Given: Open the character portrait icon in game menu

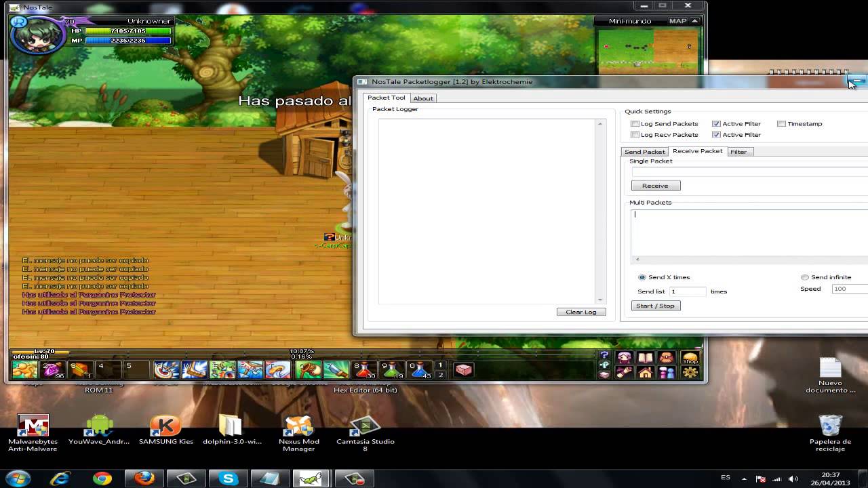Looking at the screenshot, I should [624, 358].
